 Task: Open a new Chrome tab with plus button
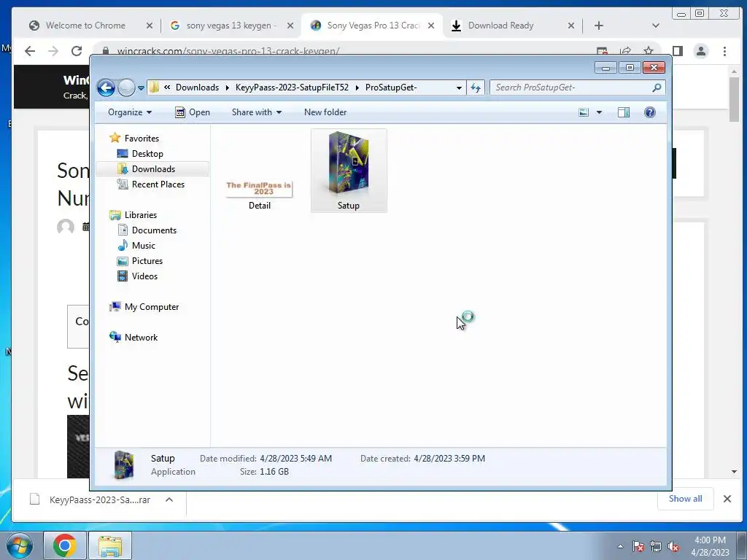tap(599, 26)
